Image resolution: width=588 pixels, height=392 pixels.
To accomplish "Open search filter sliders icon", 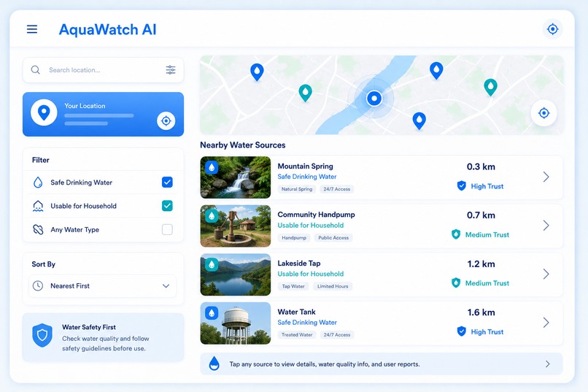I will (x=171, y=70).
